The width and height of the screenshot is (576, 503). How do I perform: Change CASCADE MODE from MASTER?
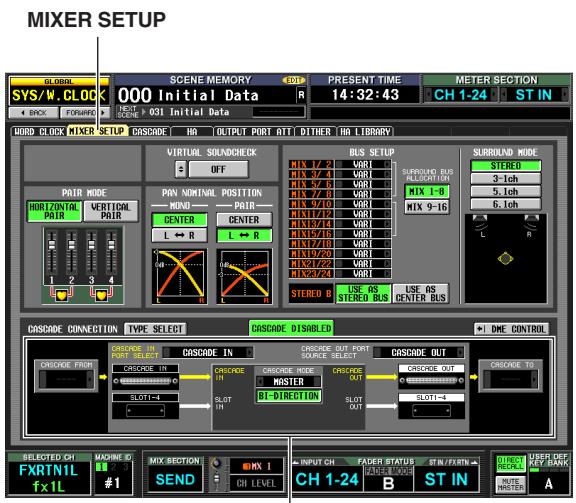point(288,382)
